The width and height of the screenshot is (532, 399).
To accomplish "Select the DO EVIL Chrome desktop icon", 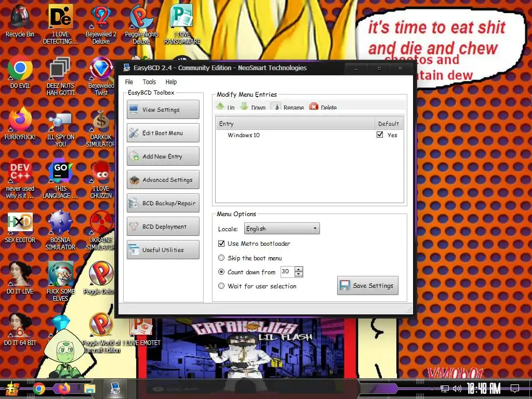I will (x=20, y=73).
